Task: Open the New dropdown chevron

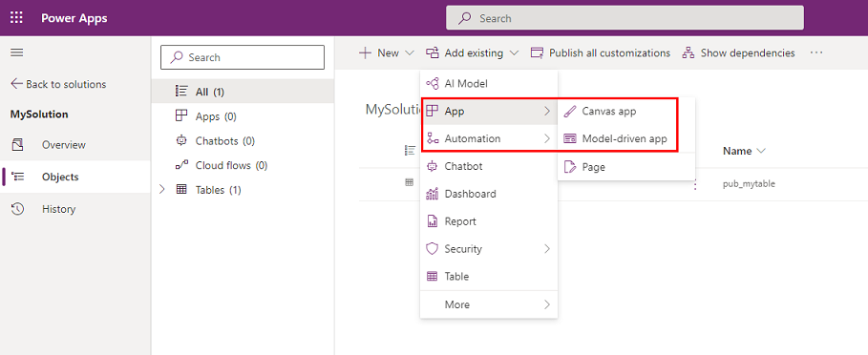Action: (410, 53)
